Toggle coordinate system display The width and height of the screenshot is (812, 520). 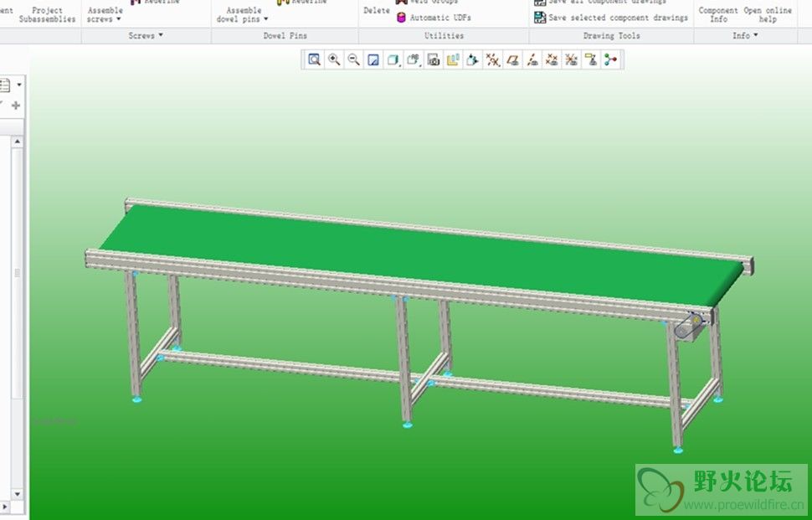click(571, 59)
